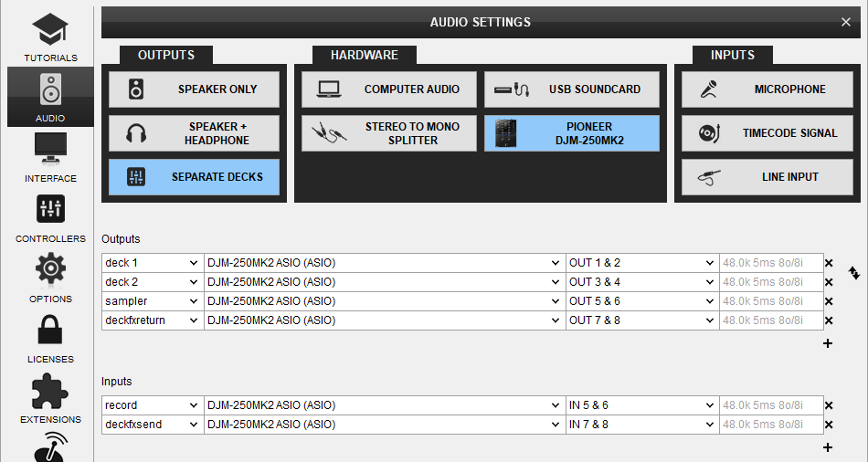Image resolution: width=868 pixels, height=462 pixels.
Task: Open the deck 1 source dropdown
Action: point(153,263)
